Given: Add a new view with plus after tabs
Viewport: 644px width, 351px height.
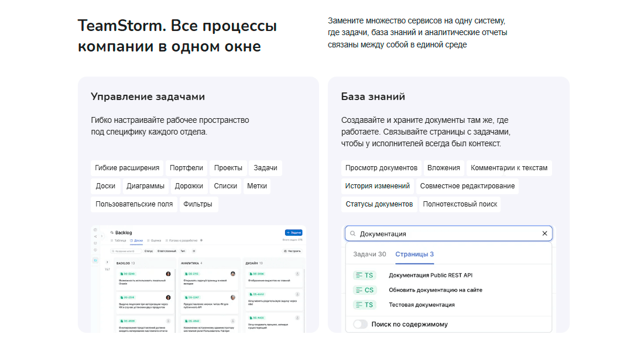Looking at the screenshot, I should click(x=201, y=240).
